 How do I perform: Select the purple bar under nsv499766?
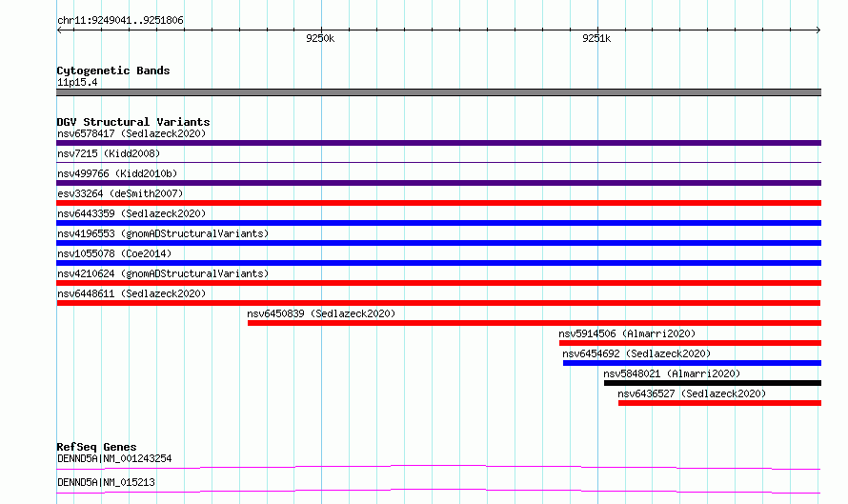pyautogui.click(x=438, y=183)
